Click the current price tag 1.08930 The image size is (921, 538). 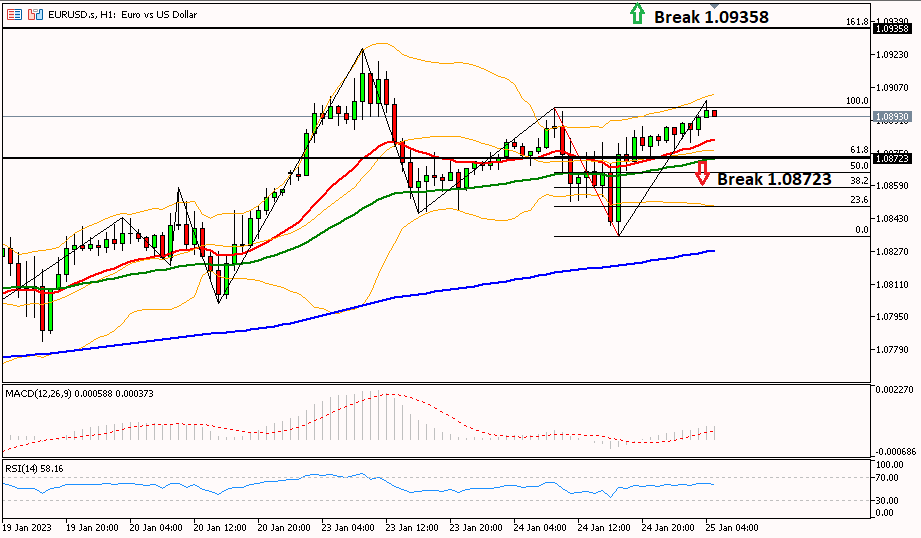[892, 117]
